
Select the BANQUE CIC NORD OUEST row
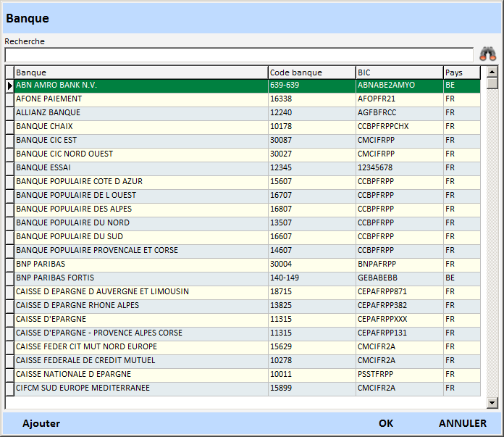point(243,154)
